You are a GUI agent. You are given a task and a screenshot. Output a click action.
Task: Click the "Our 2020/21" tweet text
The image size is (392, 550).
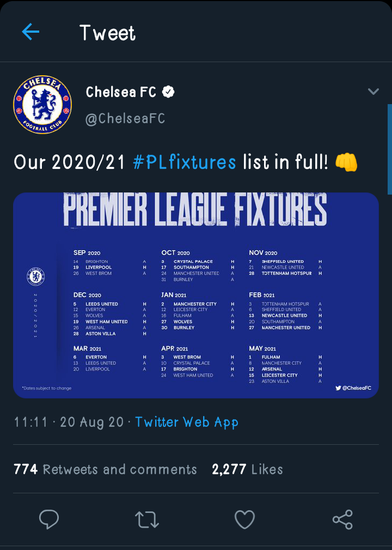[x=70, y=162]
